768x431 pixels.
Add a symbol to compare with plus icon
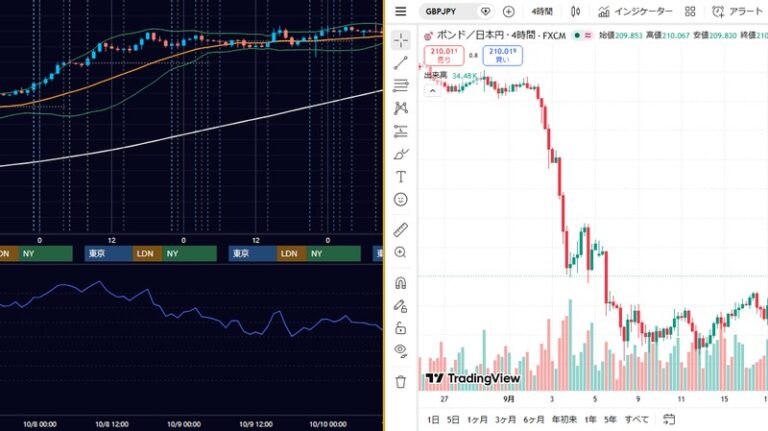pos(508,11)
